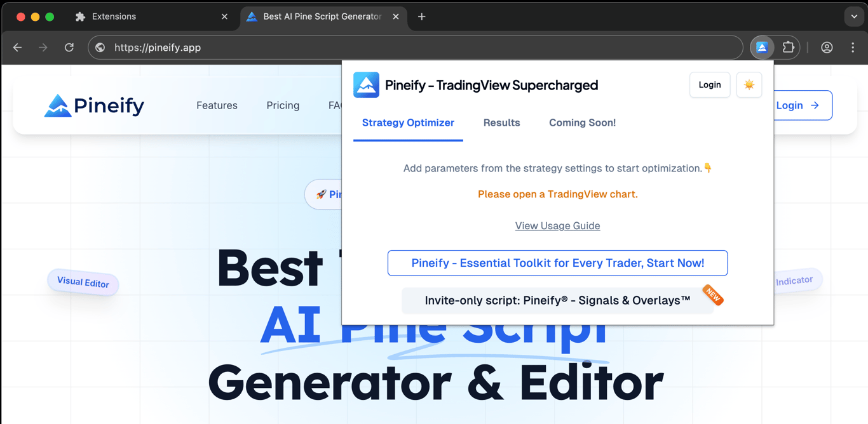The height and width of the screenshot is (424, 868).
Task: Click the Essential Toolkit Start Now button
Action: click(557, 263)
